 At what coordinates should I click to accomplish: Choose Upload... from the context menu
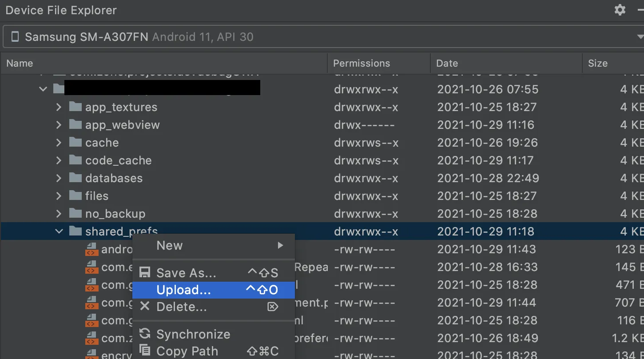(184, 290)
